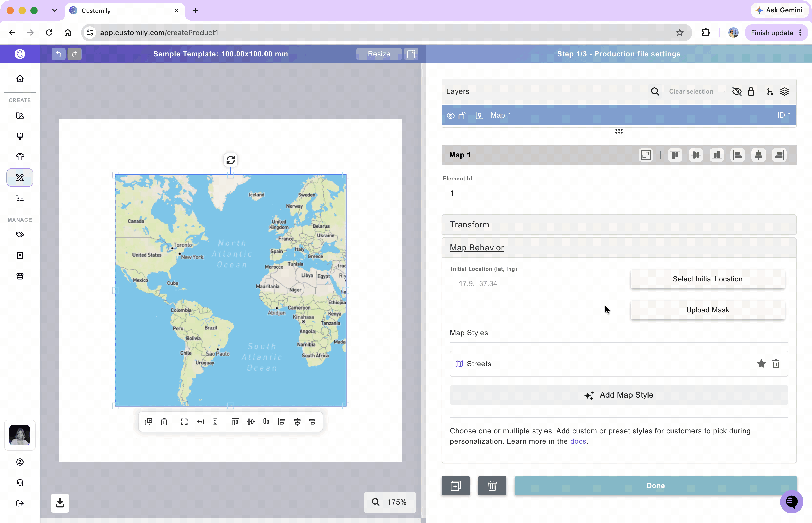Click the map rotate handle icon

click(x=230, y=160)
